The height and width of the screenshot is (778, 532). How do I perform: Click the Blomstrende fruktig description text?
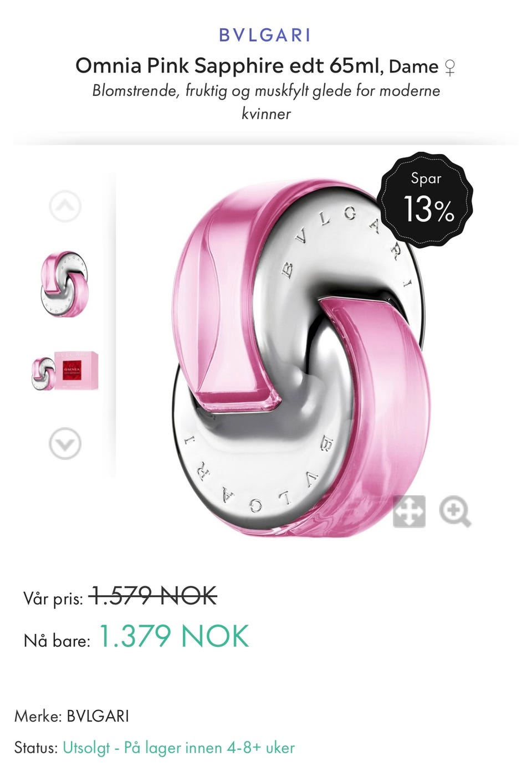[266, 101]
